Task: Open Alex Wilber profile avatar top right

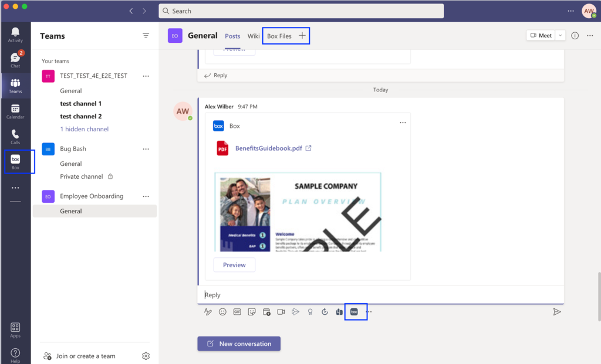Action: pyautogui.click(x=589, y=11)
